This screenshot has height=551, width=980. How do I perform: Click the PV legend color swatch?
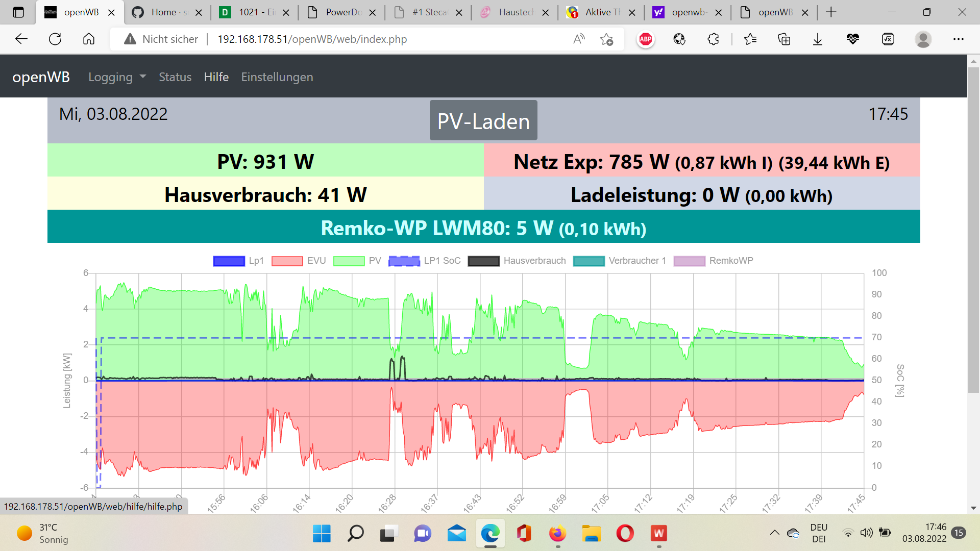click(x=349, y=261)
